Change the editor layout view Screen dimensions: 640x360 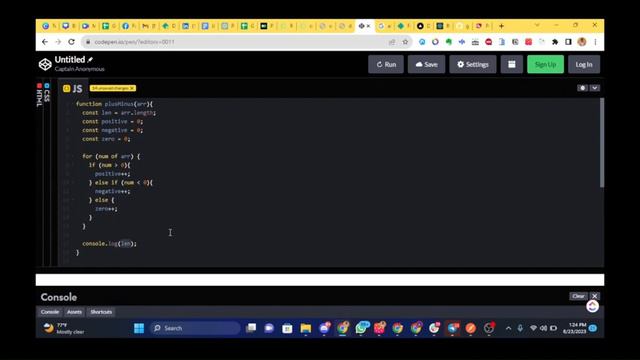tap(511, 64)
